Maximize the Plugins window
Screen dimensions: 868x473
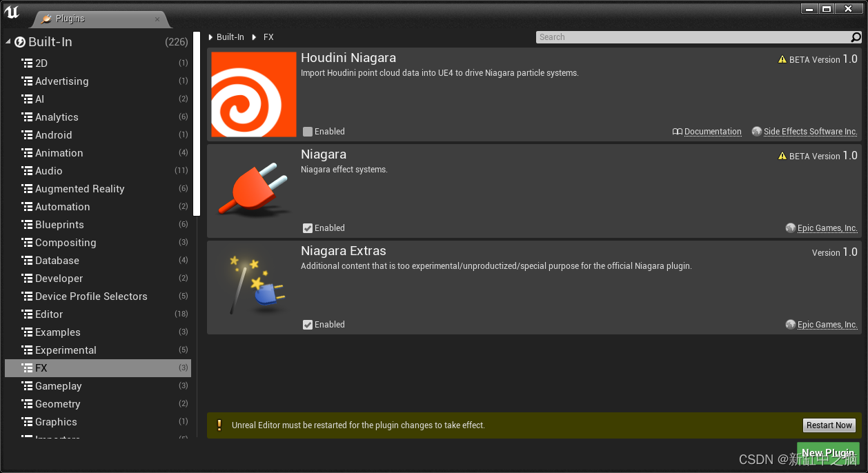(827, 9)
